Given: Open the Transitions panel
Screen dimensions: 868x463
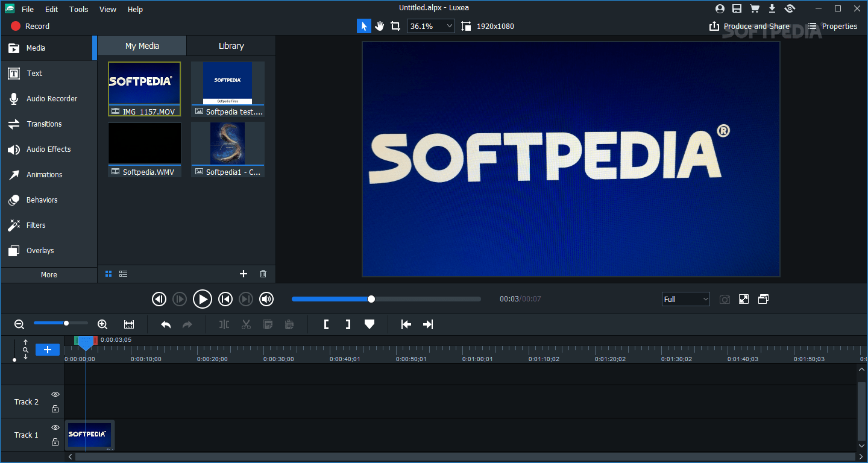Looking at the screenshot, I should [48, 124].
